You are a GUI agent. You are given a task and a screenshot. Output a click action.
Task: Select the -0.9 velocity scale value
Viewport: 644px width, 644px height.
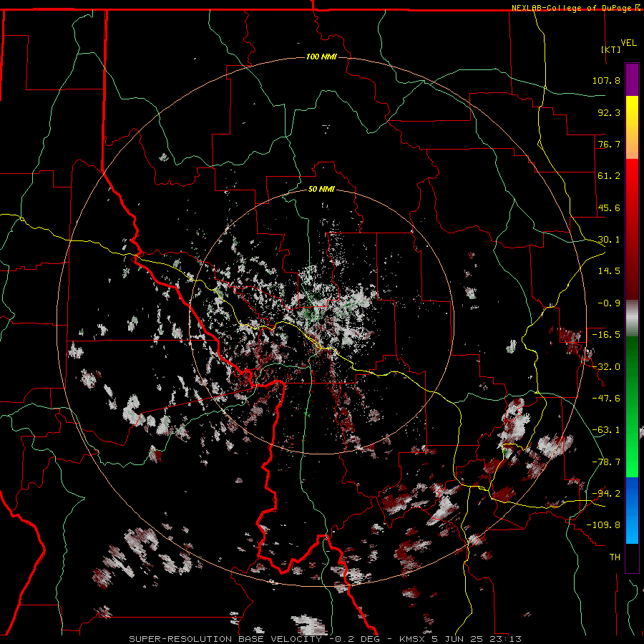(x=609, y=303)
